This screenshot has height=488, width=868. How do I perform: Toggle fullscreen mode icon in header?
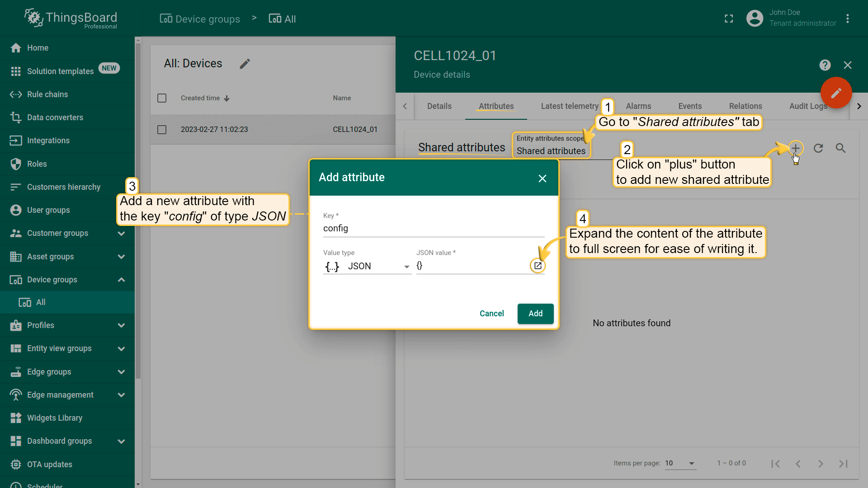click(x=729, y=19)
